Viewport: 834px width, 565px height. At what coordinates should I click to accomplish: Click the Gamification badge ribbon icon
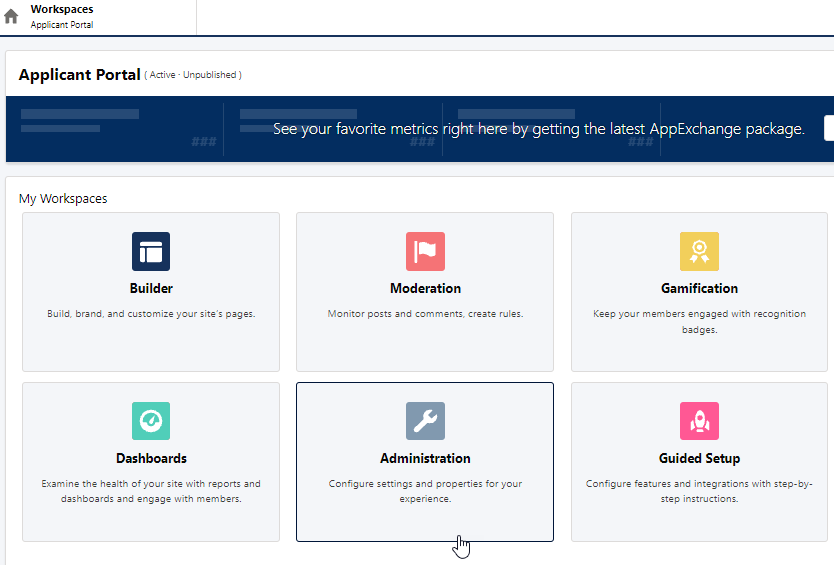pyautogui.click(x=699, y=252)
